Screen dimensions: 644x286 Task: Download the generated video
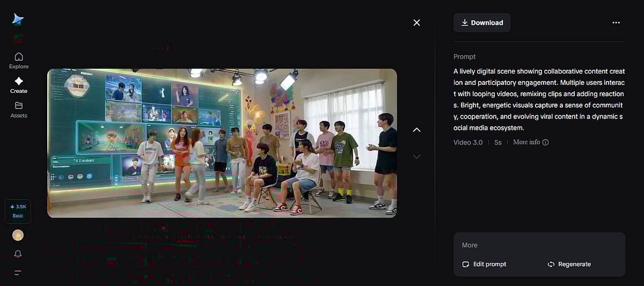[482, 23]
